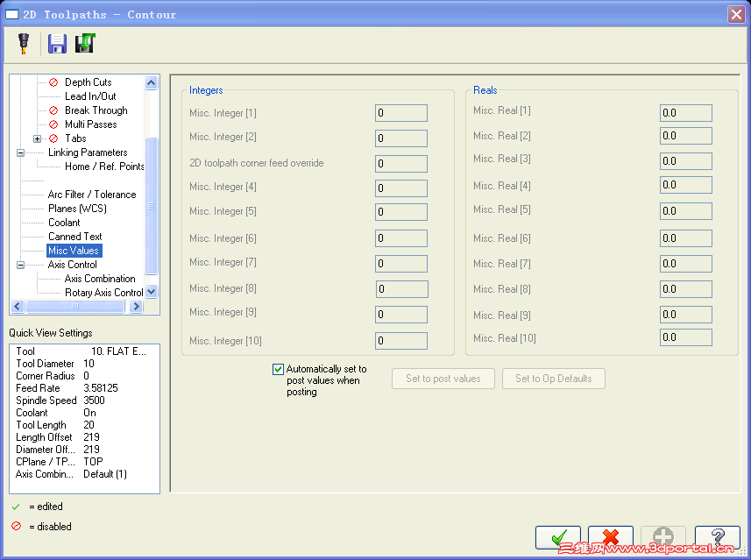Click the Misc. Real [9] field

[686, 315]
